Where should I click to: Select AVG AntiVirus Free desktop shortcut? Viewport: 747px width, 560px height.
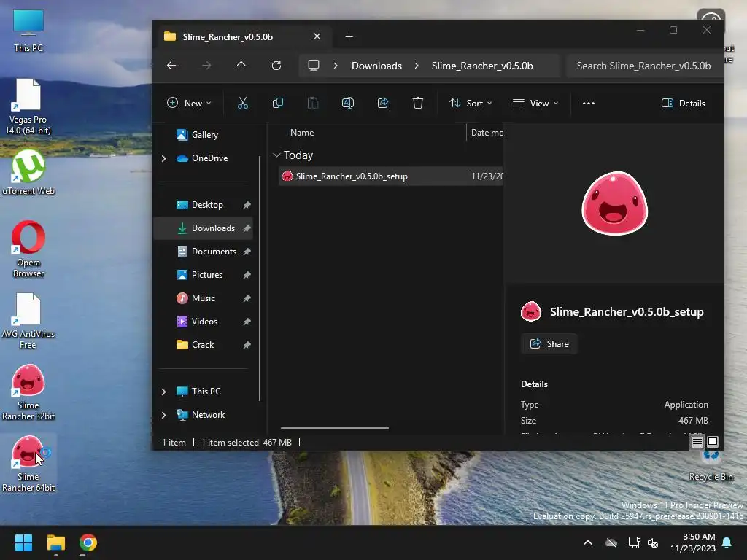pyautogui.click(x=28, y=321)
